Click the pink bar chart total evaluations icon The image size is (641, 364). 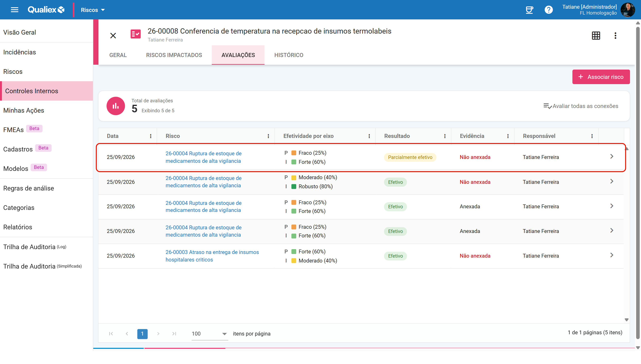116,106
